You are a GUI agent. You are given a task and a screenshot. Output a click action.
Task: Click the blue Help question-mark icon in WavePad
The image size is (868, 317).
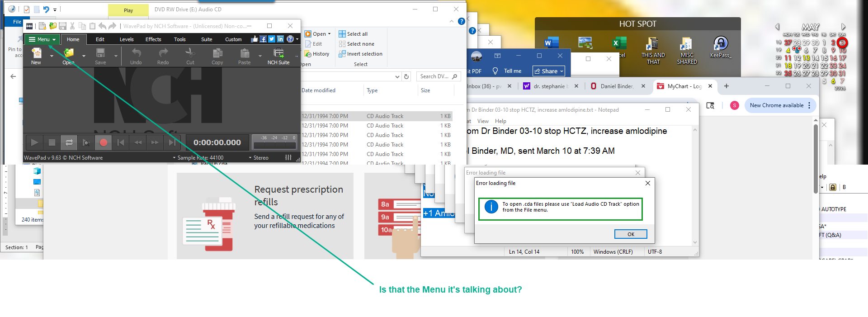(x=290, y=39)
